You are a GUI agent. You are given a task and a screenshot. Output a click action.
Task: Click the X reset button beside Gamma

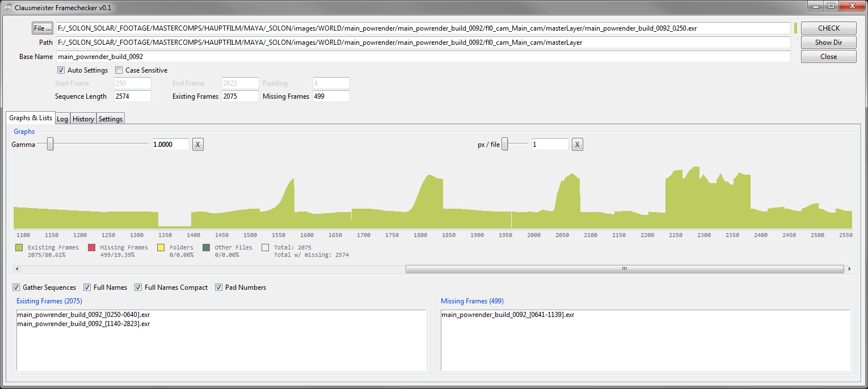[197, 145]
